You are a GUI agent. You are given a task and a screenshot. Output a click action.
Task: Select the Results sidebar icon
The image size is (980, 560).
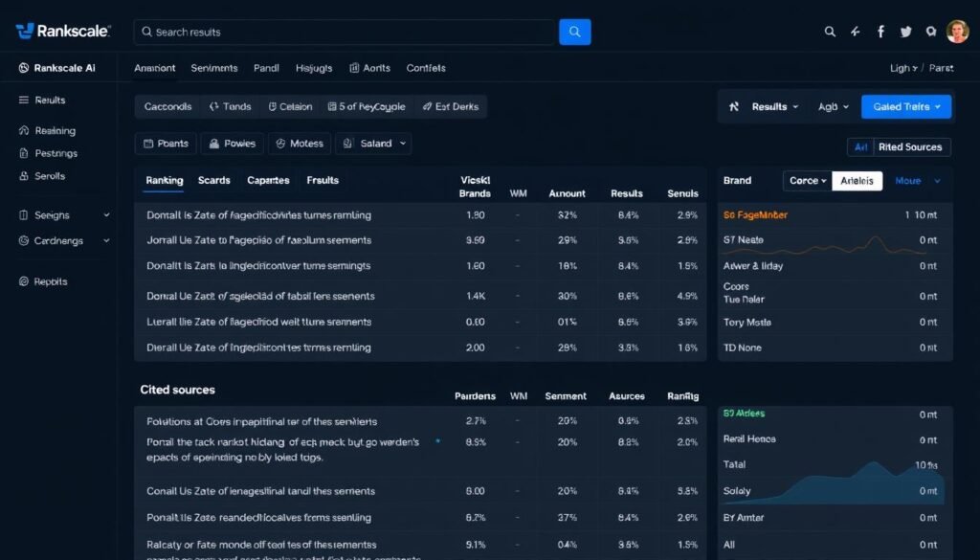point(22,100)
